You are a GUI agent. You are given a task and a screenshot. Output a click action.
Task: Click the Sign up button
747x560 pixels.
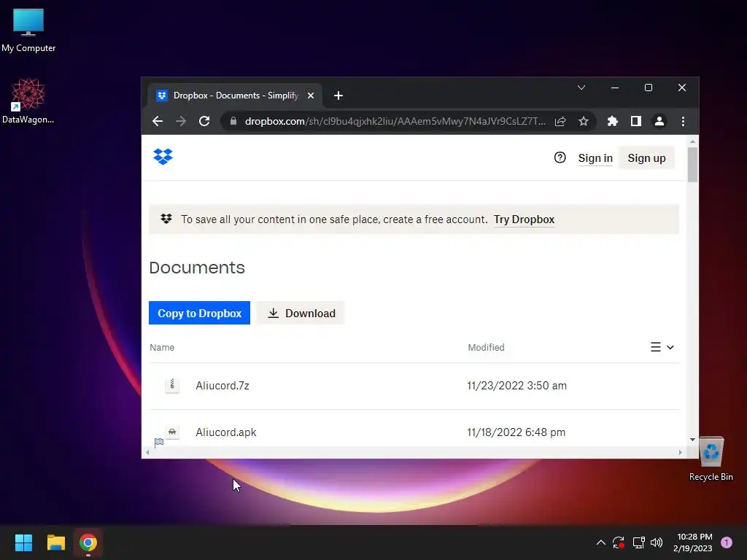tap(646, 158)
